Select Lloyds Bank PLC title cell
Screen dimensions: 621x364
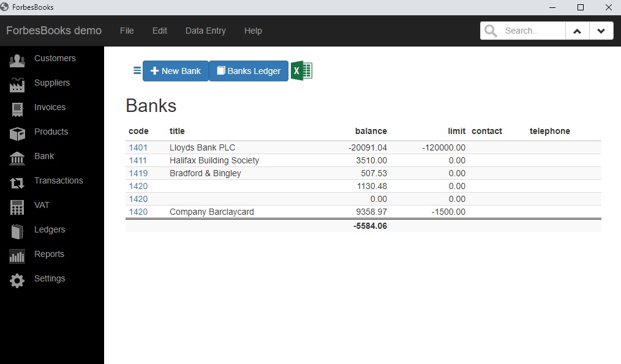[202, 147]
